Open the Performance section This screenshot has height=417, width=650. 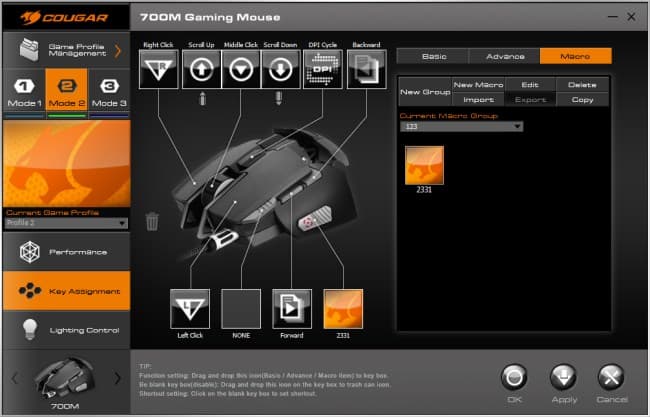(66, 252)
